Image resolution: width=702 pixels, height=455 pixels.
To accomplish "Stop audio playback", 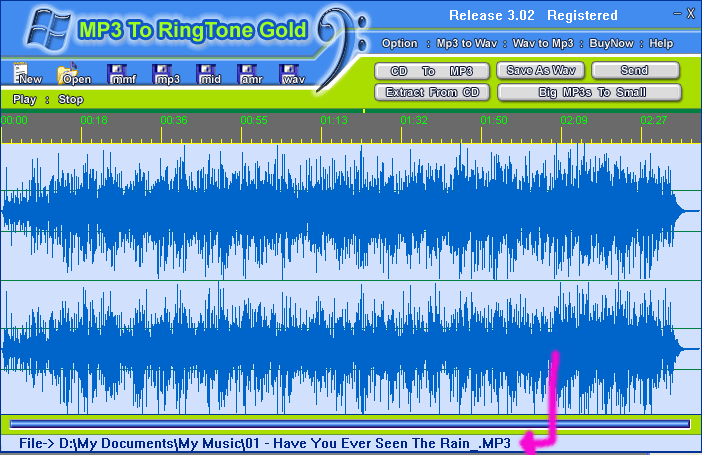I will coord(71,99).
